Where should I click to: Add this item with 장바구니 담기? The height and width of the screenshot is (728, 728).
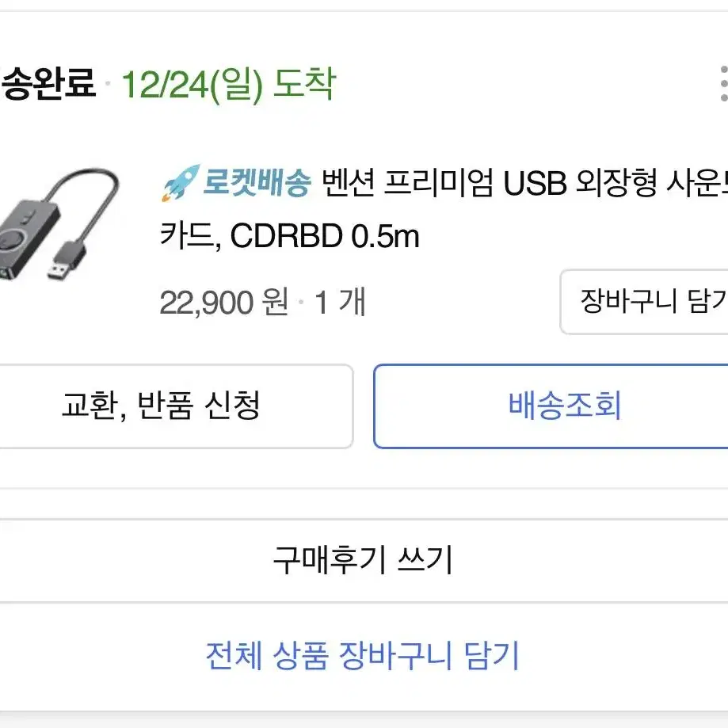[644, 301]
